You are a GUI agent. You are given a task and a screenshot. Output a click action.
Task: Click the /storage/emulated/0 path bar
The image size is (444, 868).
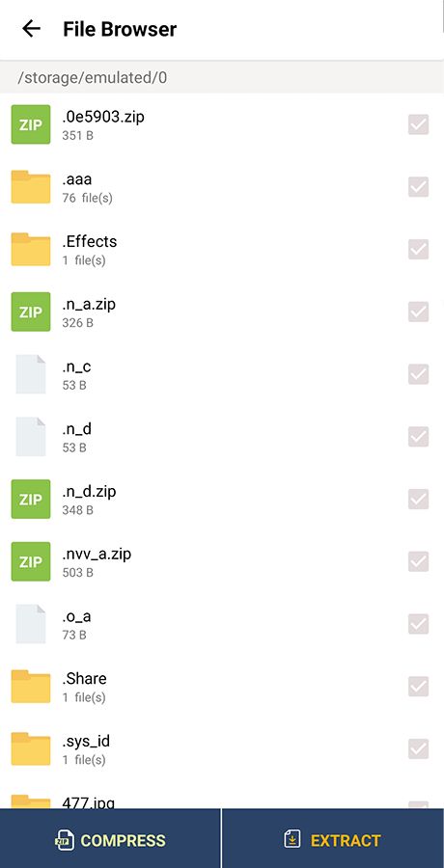tap(222, 77)
